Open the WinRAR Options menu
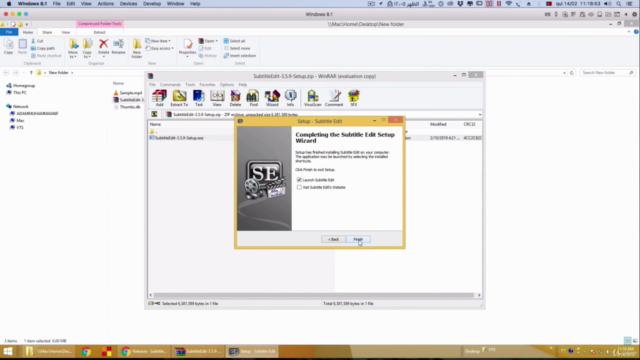Screen dimensions: 640x360 click(227, 84)
